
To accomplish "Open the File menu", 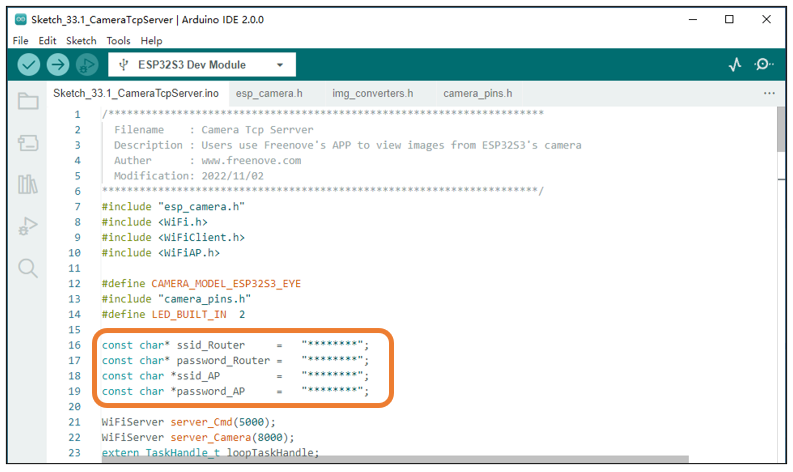I will click(x=20, y=40).
